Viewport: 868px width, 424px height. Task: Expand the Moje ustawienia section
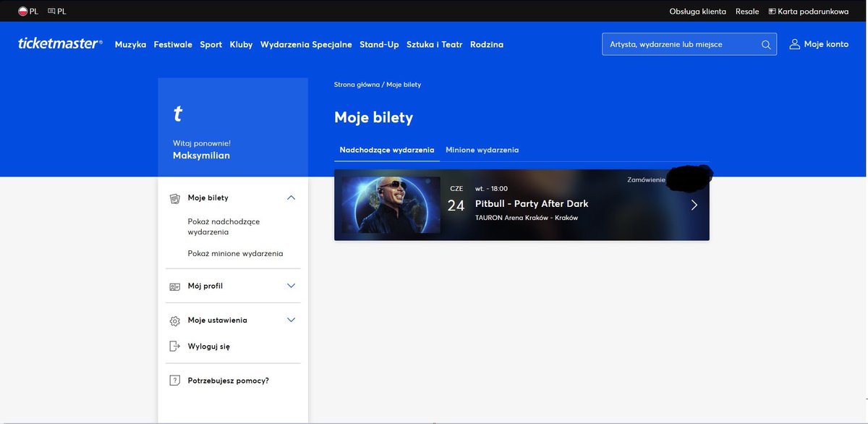tap(292, 320)
